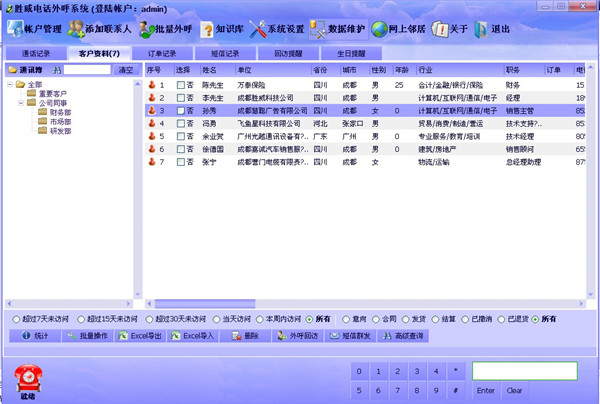Click the red telephone 就绪 icon
This screenshot has height=404, width=600.
(x=27, y=379)
